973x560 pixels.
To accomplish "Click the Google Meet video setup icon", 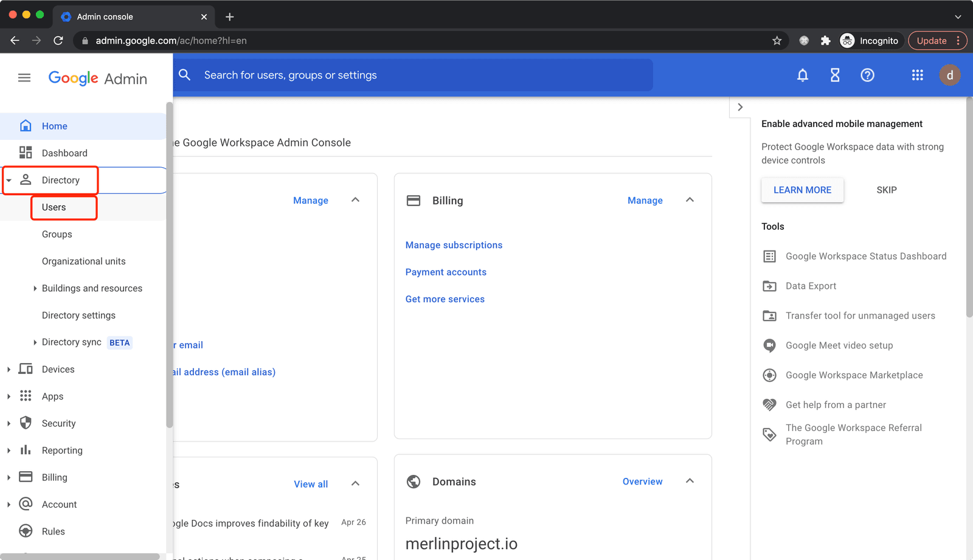I will pyautogui.click(x=769, y=345).
